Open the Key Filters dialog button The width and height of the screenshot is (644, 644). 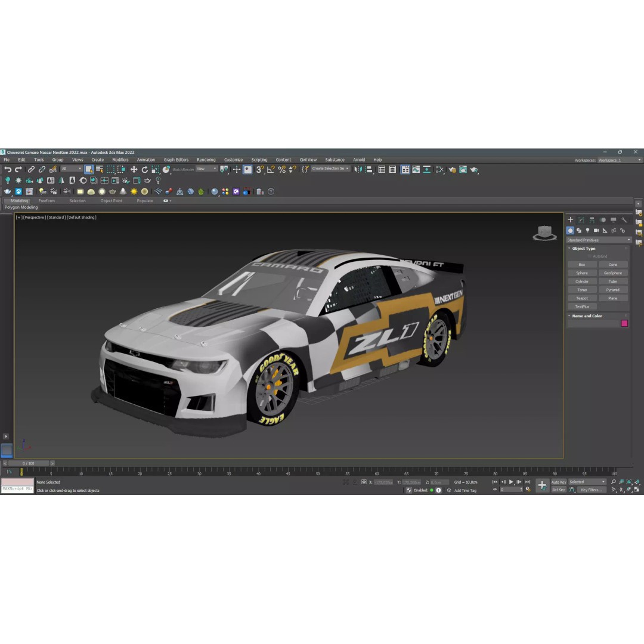[x=591, y=490]
